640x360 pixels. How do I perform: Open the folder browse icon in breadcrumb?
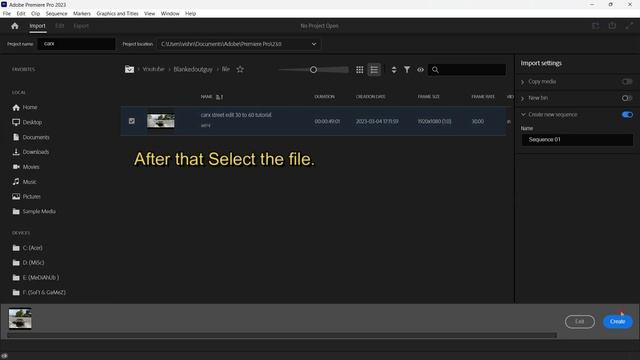pyautogui.click(x=129, y=69)
